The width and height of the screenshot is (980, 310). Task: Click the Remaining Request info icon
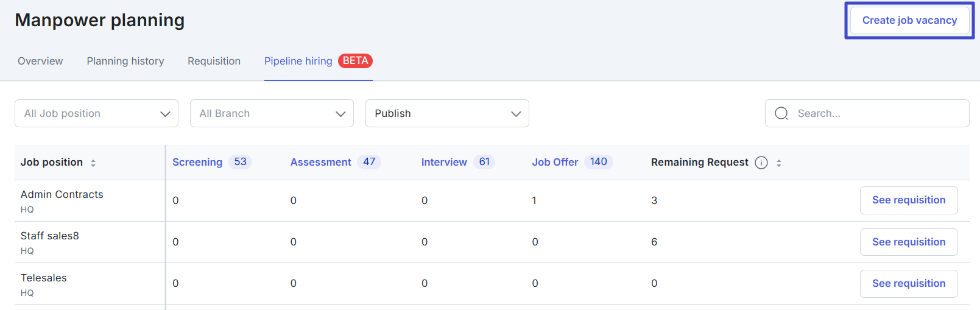pos(761,163)
